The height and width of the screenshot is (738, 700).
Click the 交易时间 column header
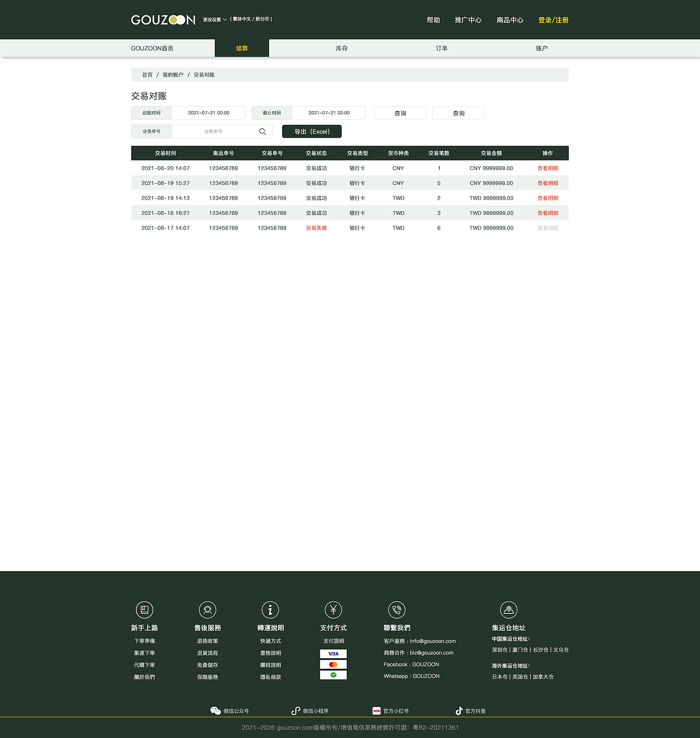coord(165,153)
